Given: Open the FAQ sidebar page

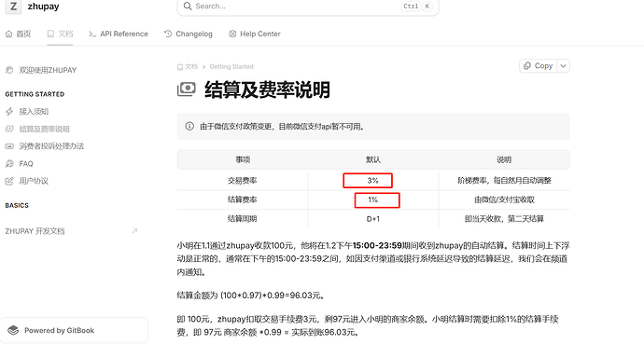Looking at the screenshot, I should coord(26,163).
